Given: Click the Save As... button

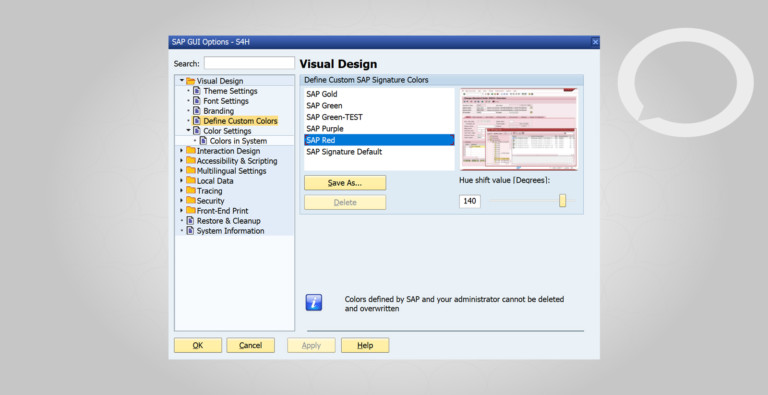Looking at the screenshot, I should pyautogui.click(x=345, y=183).
